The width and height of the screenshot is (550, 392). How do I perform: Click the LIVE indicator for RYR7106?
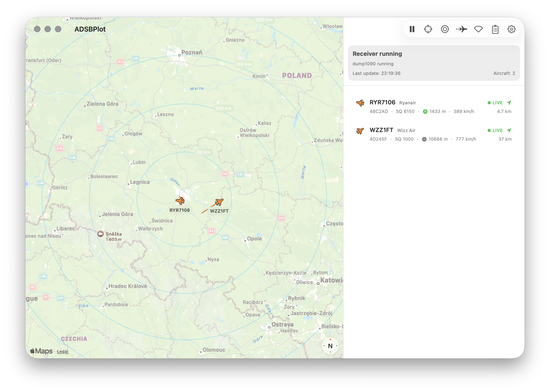click(497, 102)
